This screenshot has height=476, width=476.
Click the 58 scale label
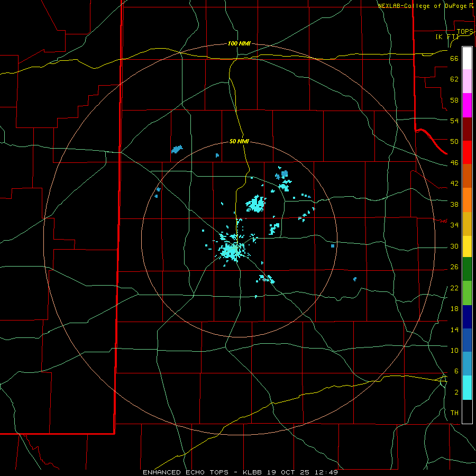454,100
